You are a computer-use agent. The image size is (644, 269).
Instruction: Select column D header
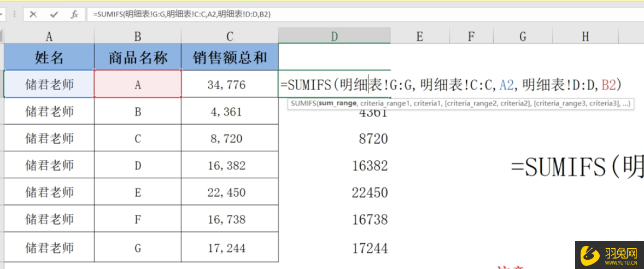pos(335,37)
